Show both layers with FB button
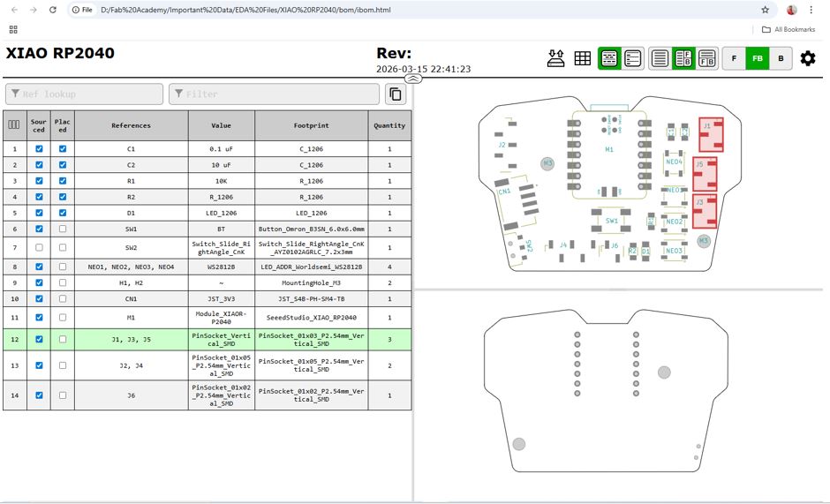 (x=758, y=58)
